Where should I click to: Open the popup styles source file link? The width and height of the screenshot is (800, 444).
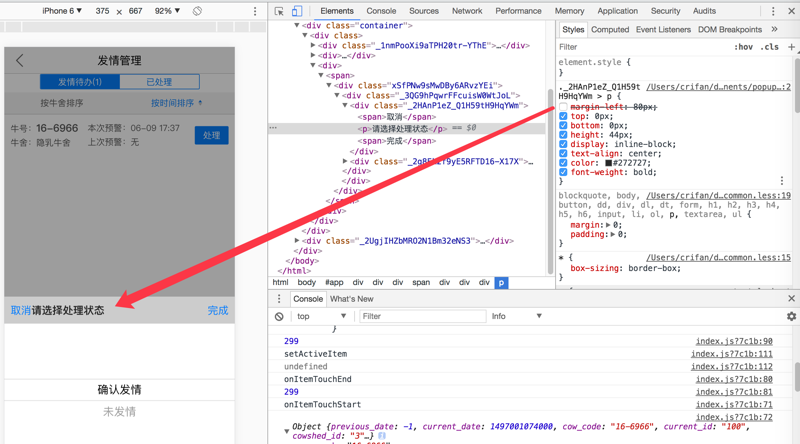click(x=718, y=87)
